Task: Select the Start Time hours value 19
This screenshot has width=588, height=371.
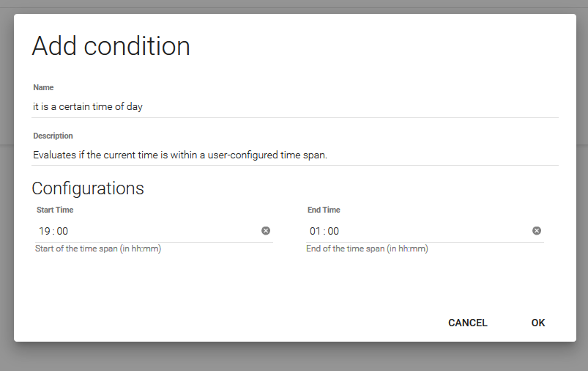Action: point(44,232)
